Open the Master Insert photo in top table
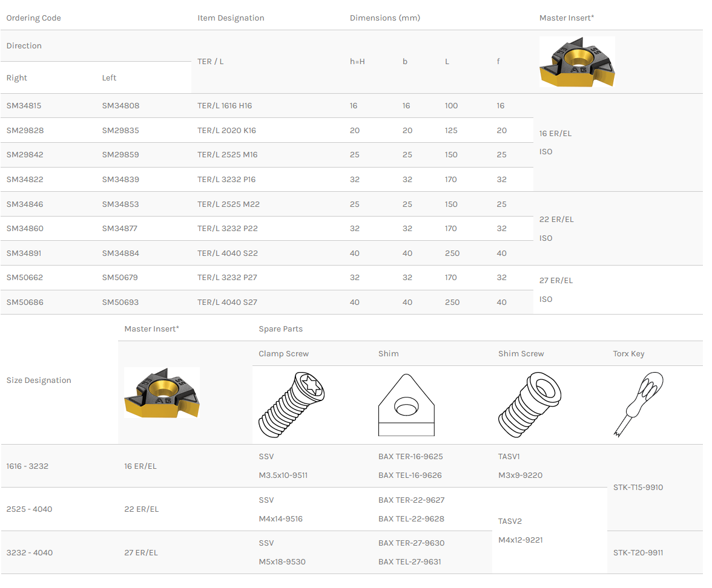The height and width of the screenshot is (588, 712). pyautogui.click(x=577, y=62)
